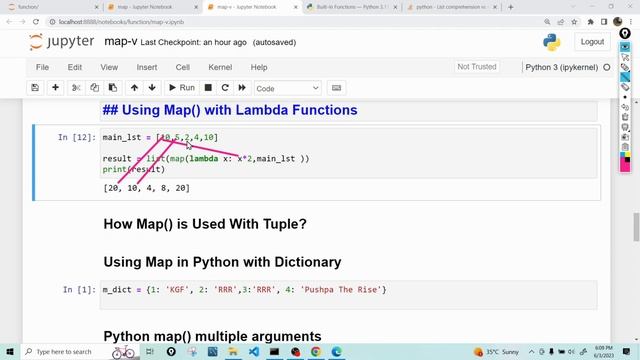Image resolution: width=640 pixels, height=360 pixels.
Task: Click the Logout button
Action: pos(592,42)
